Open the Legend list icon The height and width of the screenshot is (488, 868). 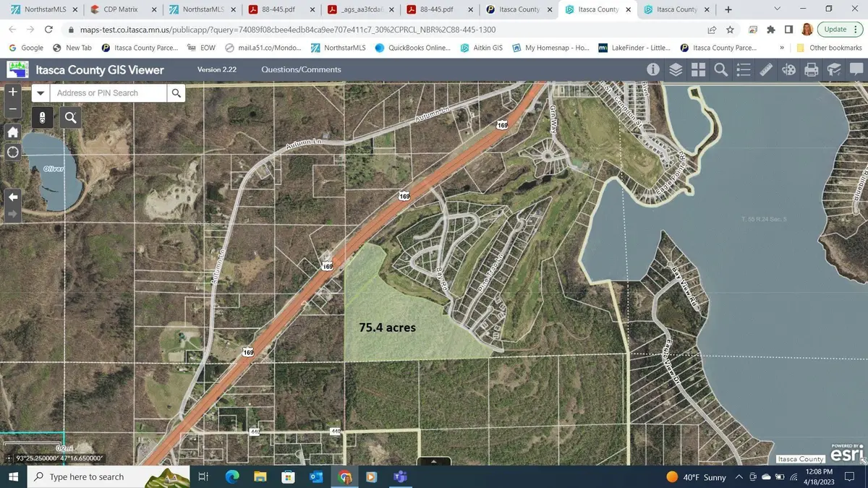tap(744, 69)
